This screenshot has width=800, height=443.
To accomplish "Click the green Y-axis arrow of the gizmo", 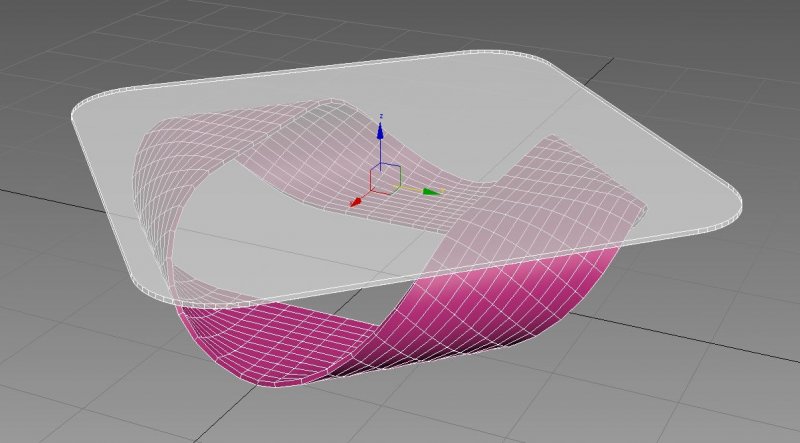I will [432, 192].
